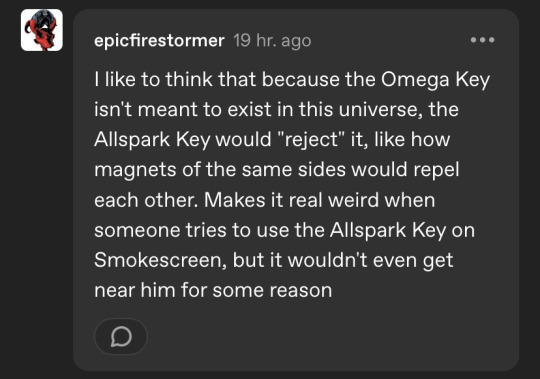Click the word "because" in first line
The image size is (540, 379).
pos(301,80)
